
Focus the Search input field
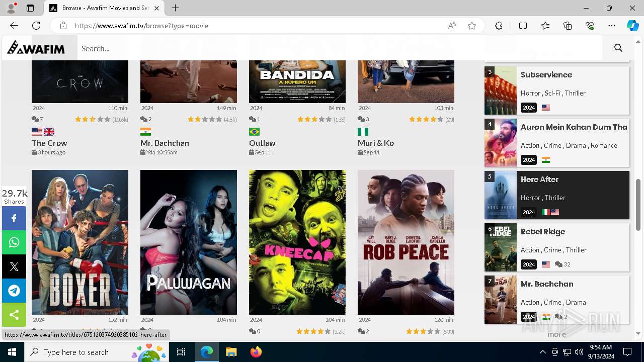(x=340, y=48)
